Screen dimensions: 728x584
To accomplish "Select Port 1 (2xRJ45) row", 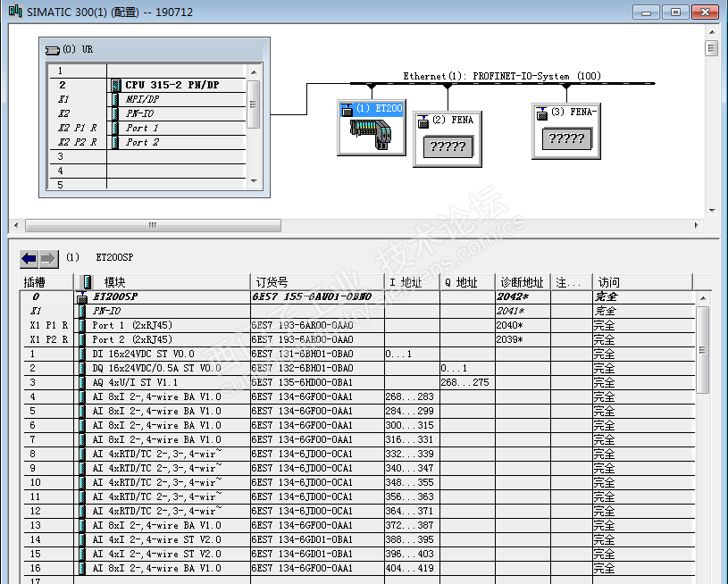I will [357, 325].
